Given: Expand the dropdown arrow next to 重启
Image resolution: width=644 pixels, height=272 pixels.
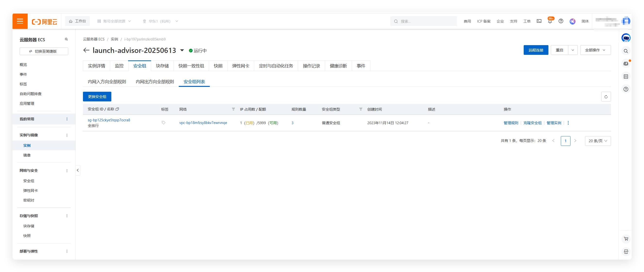Looking at the screenshot, I should pyautogui.click(x=572, y=50).
